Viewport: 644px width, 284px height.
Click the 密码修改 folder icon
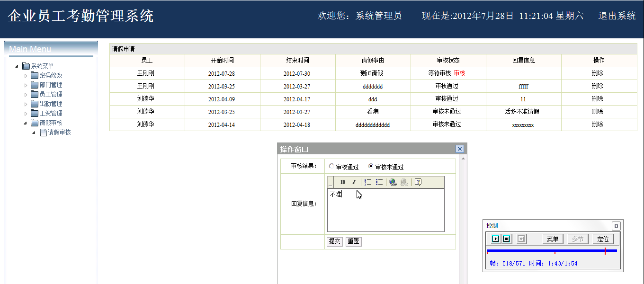[x=35, y=75]
